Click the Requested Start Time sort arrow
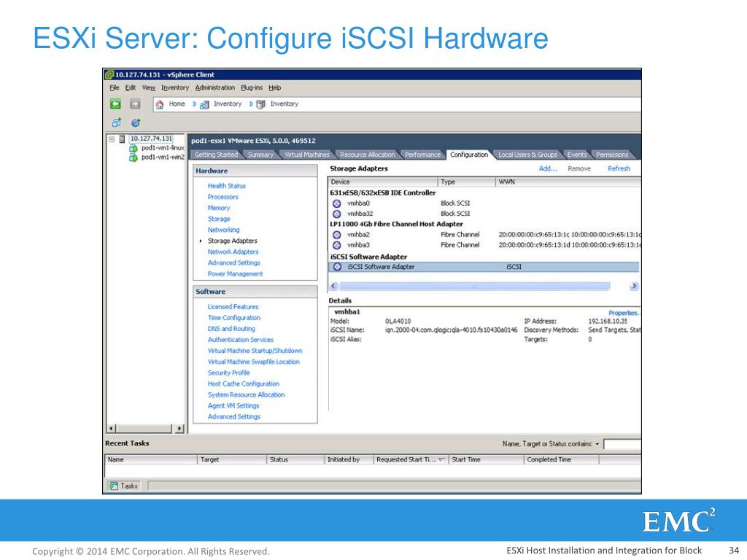Screen dimensions: 747x560 tap(441, 459)
